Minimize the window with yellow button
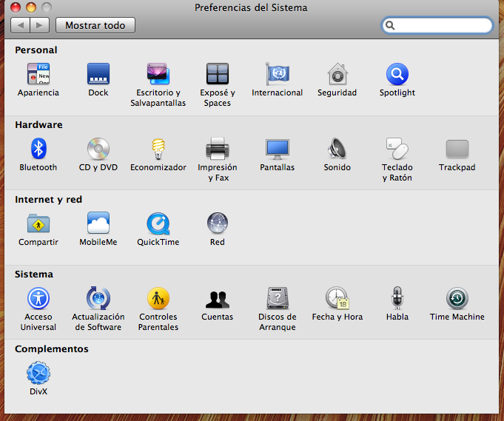This screenshot has width=504, height=421. pyautogui.click(x=31, y=7)
